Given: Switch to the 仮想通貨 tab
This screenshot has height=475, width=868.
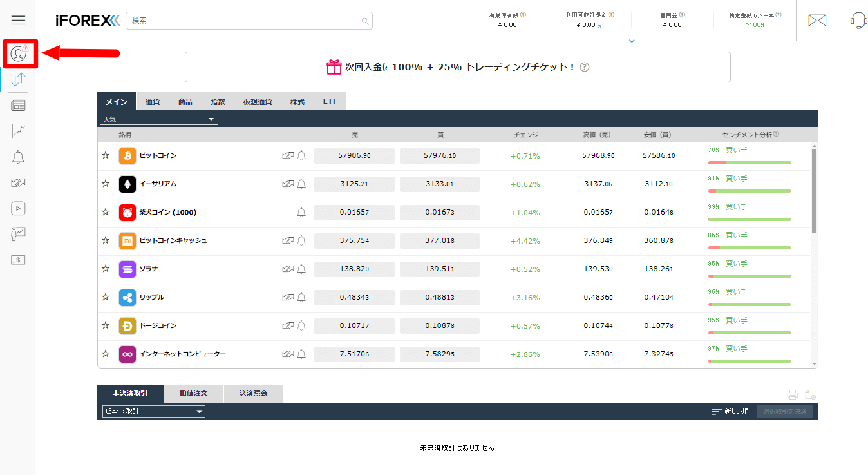Looking at the screenshot, I should tap(258, 101).
